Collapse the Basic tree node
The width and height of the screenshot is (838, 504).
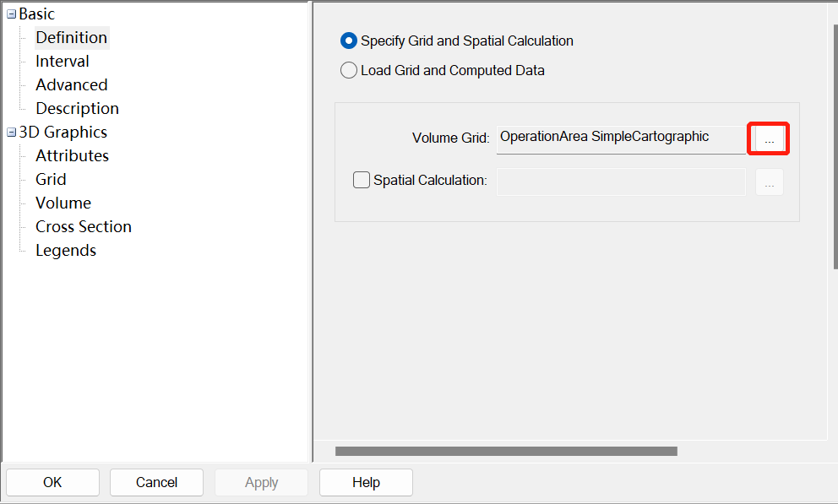pyautogui.click(x=11, y=14)
